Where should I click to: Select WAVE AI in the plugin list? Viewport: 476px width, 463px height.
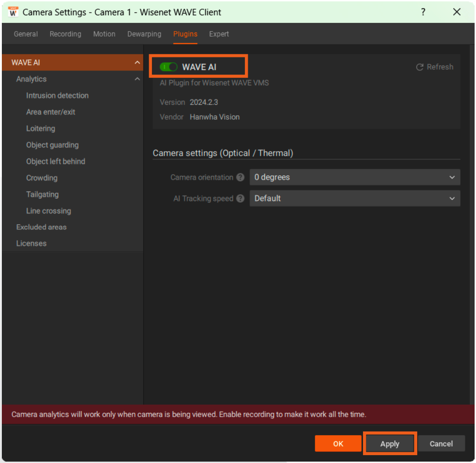pos(72,63)
